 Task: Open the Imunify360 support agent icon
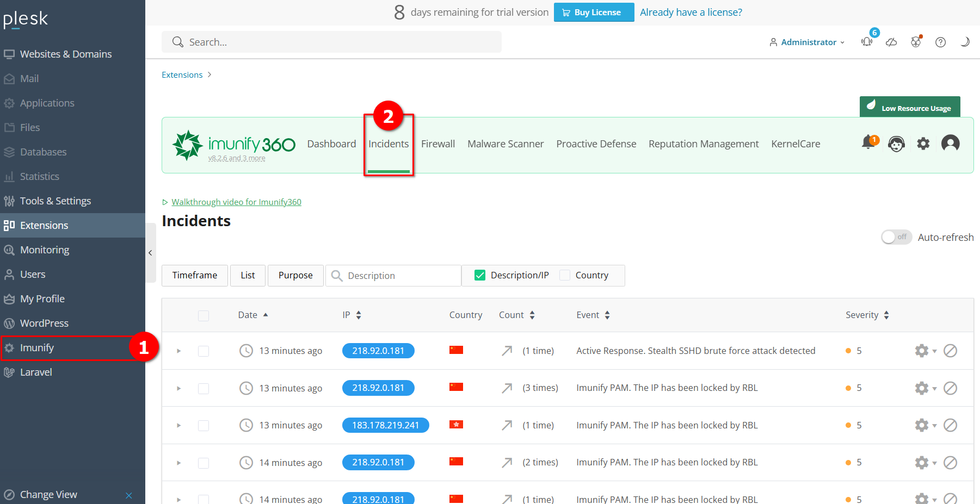[x=896, y=144]
